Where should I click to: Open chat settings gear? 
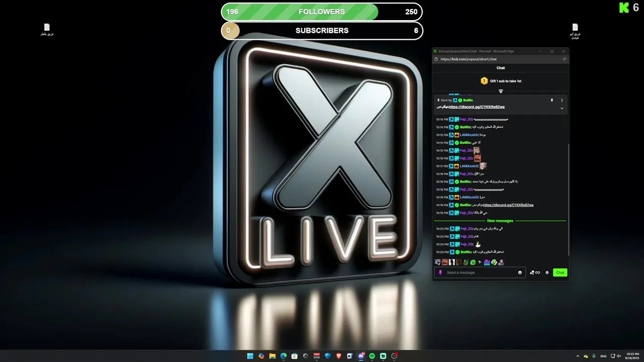coord(547,273)
